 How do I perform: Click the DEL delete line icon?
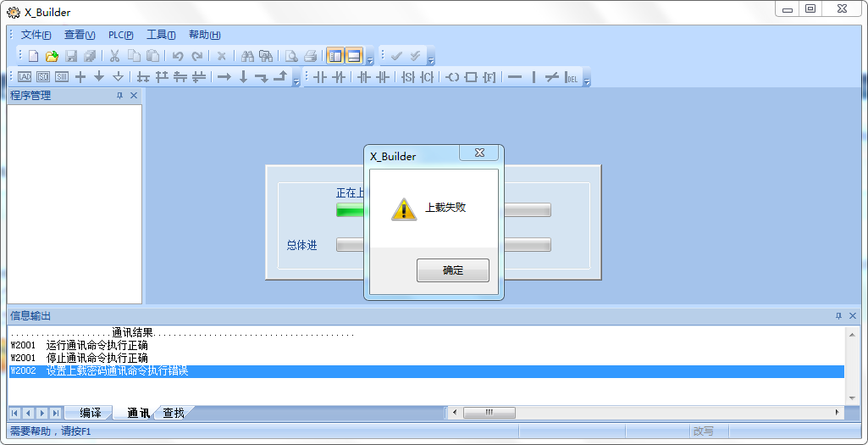pos(572,77)
